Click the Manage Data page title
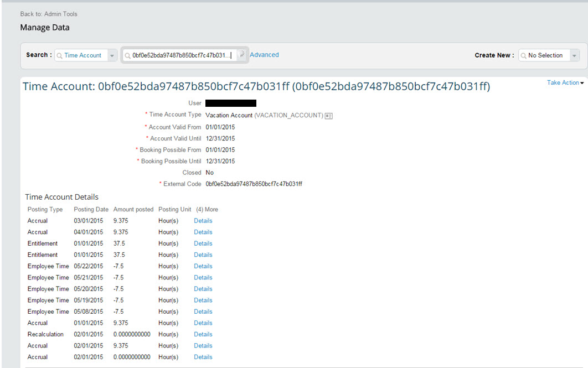 point(45,27)
